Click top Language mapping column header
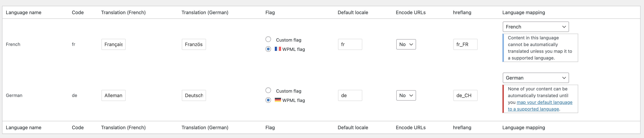Screen dimensions: 644x138 [x=524, y=12]
